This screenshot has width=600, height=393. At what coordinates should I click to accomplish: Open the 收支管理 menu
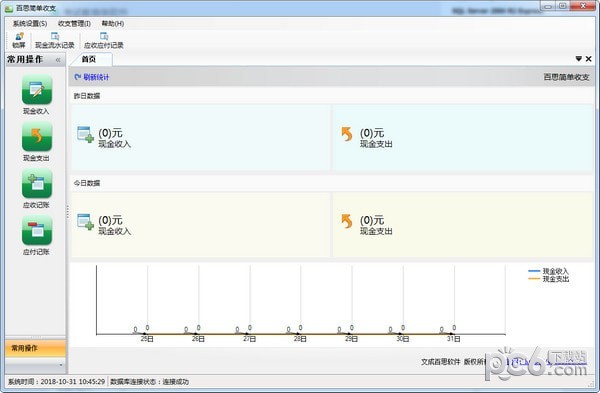[74, 23]
